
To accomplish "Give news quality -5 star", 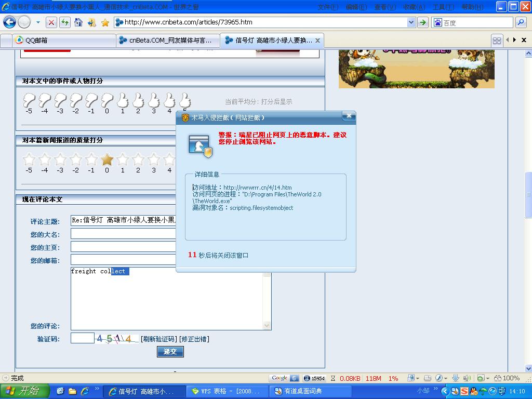I will pyautogui.click(x=29, y=159).
